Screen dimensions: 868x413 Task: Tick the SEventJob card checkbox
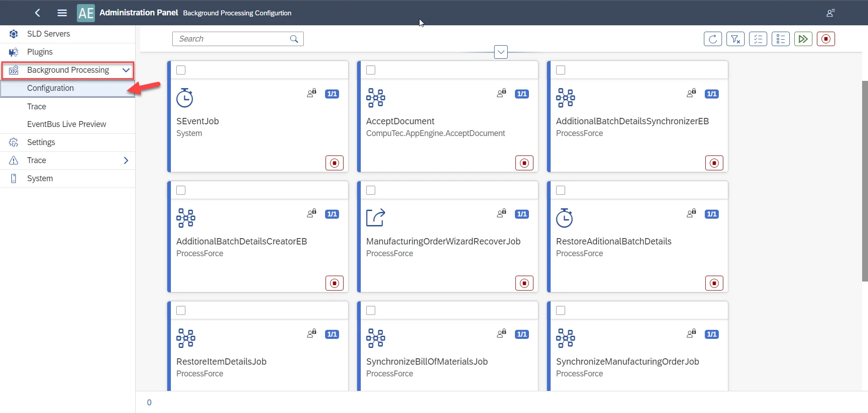click(181, 70)
